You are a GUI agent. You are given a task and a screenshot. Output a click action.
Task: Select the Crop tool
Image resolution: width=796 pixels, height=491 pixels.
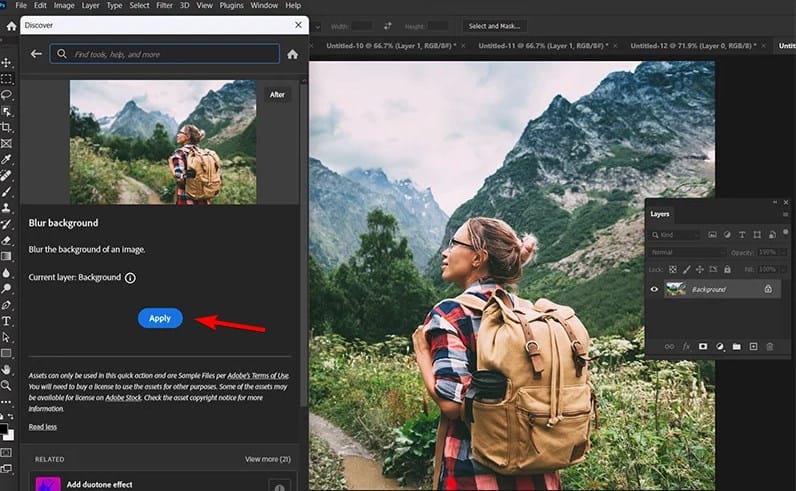point(7,127)
